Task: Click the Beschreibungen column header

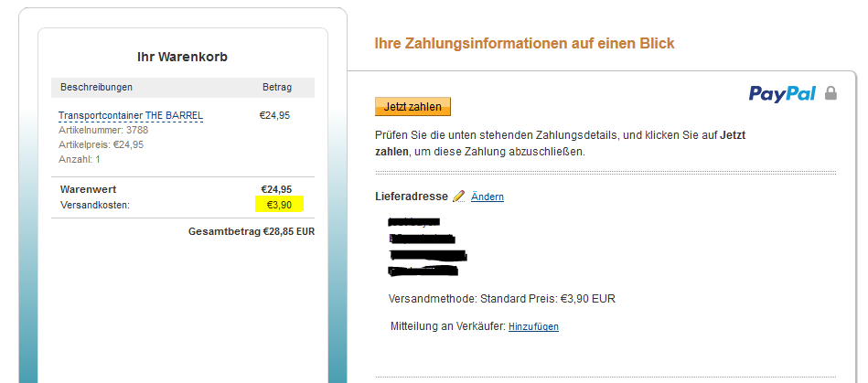Action: pyautogui.click(x=97, y=88)
